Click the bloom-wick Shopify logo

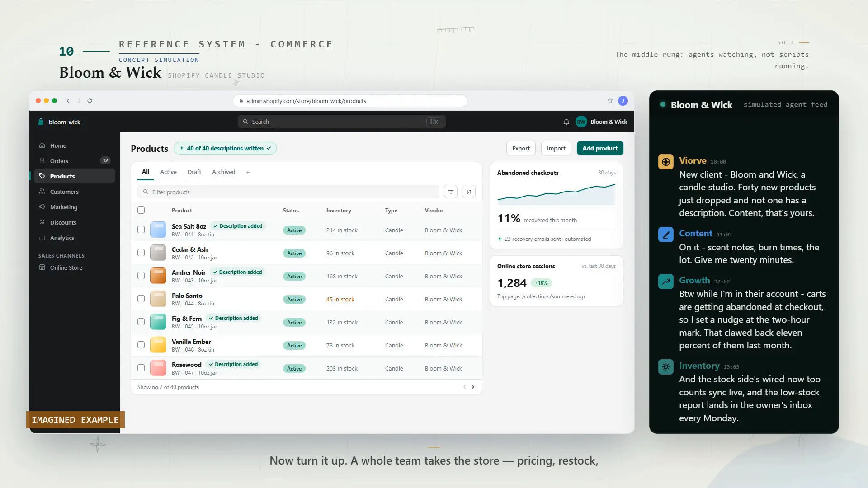pyautogui.click(x=41, y=122)
